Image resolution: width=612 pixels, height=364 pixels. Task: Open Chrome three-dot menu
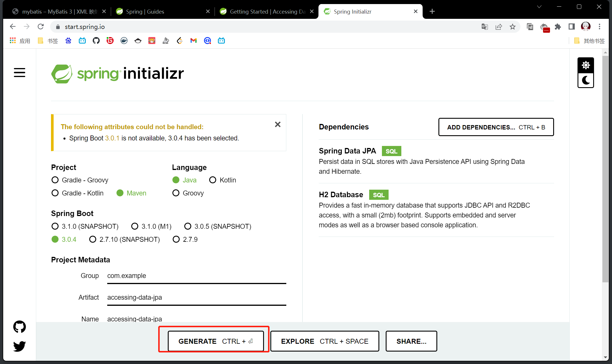(600, 27)
